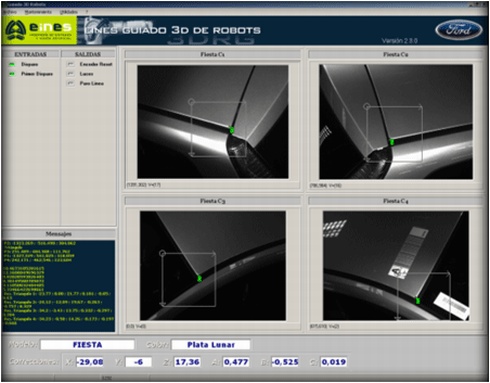Click the eines logo icon
The image size is (490, 383).
click(x=16, y=30)
